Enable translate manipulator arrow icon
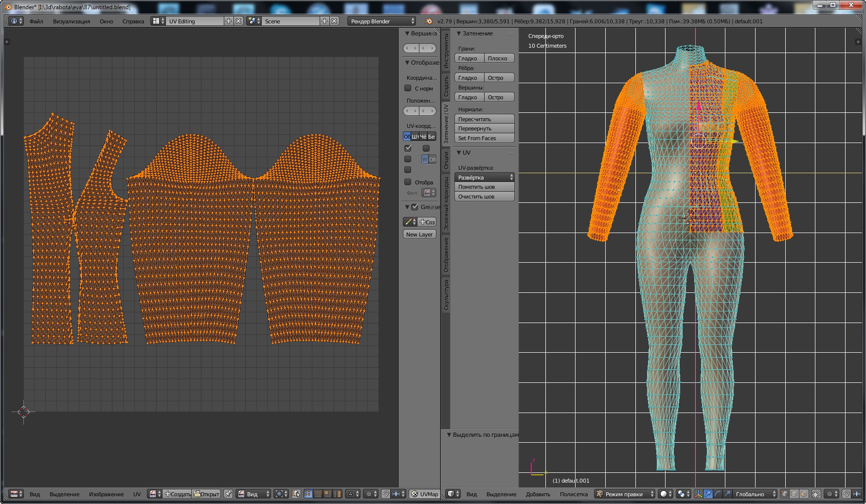The width and height of the screenshot is (866, 504). pyautogui.click(x=708, y=494)
